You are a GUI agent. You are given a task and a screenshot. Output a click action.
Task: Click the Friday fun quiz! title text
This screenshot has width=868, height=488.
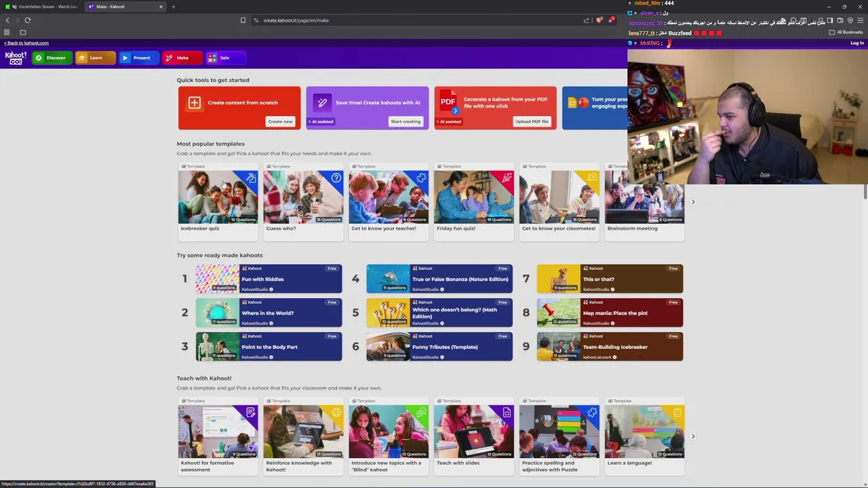click(456, 228)
